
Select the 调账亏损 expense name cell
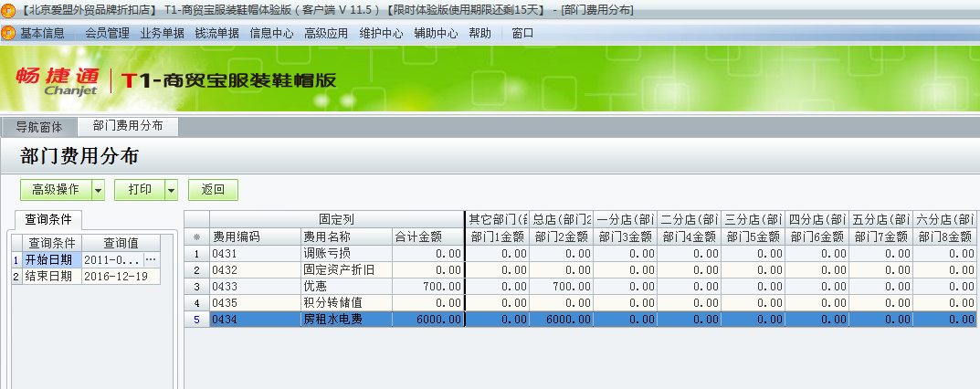point(346,254)
